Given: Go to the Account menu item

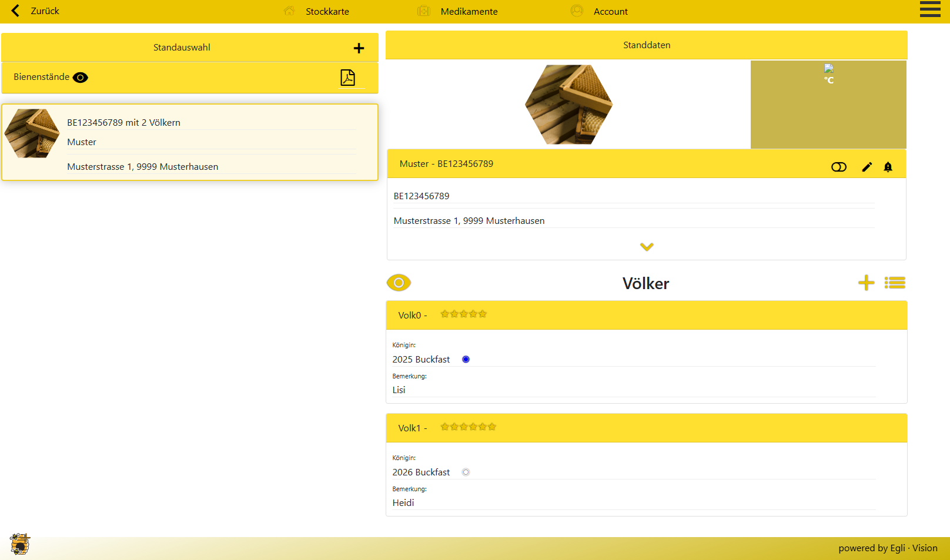Looking at the screenshot, I should [x=610, y=11].
